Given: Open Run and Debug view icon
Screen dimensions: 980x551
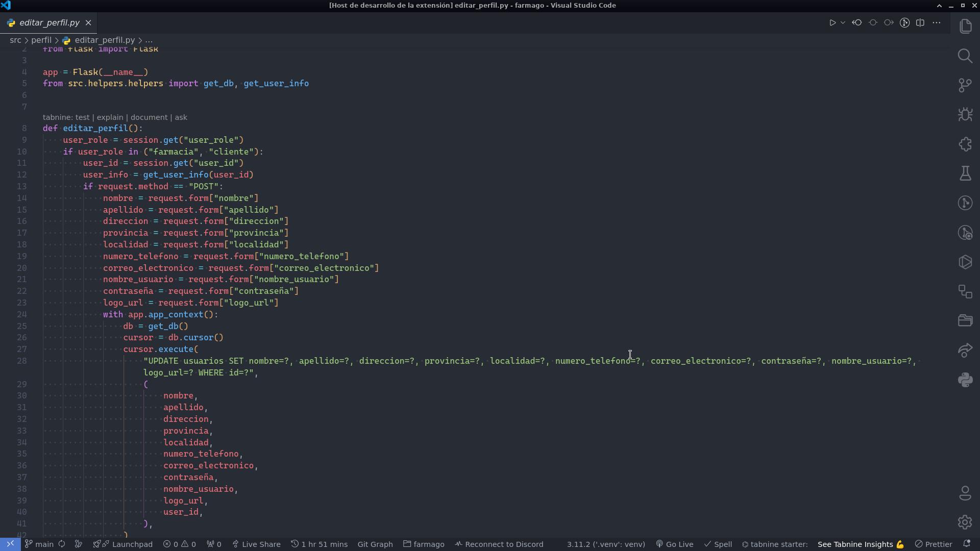Looking at the screenshot, I should tap(965, 114).
